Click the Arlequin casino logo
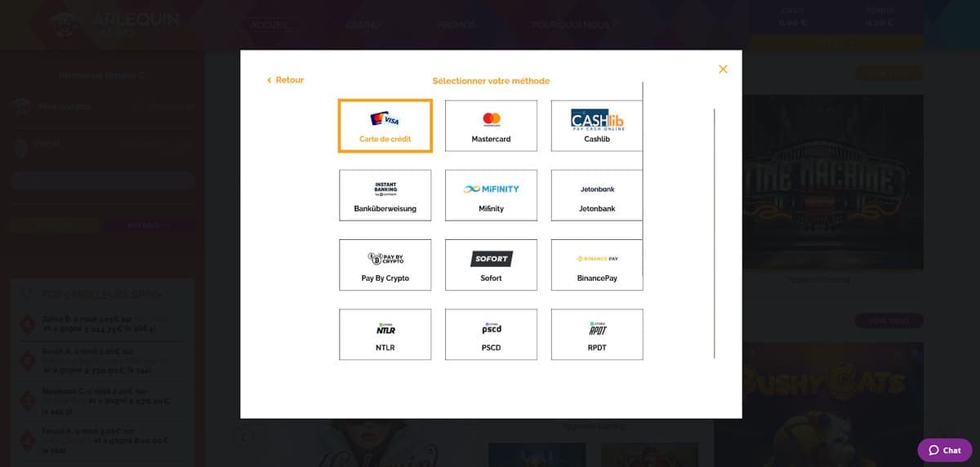This screenshot has width=980, height=467. click(x=113, y=24)
